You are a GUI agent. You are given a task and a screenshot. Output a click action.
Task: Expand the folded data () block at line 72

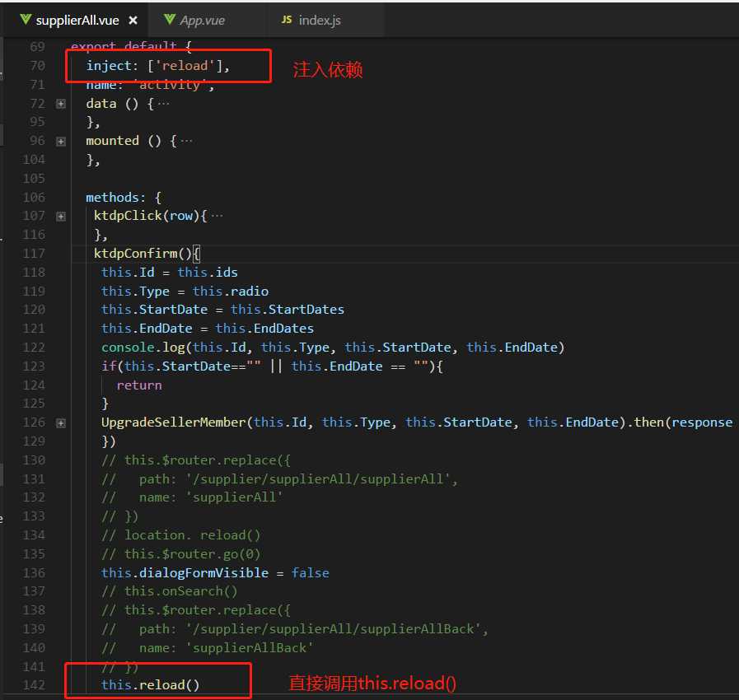click(x=61, y=104)
